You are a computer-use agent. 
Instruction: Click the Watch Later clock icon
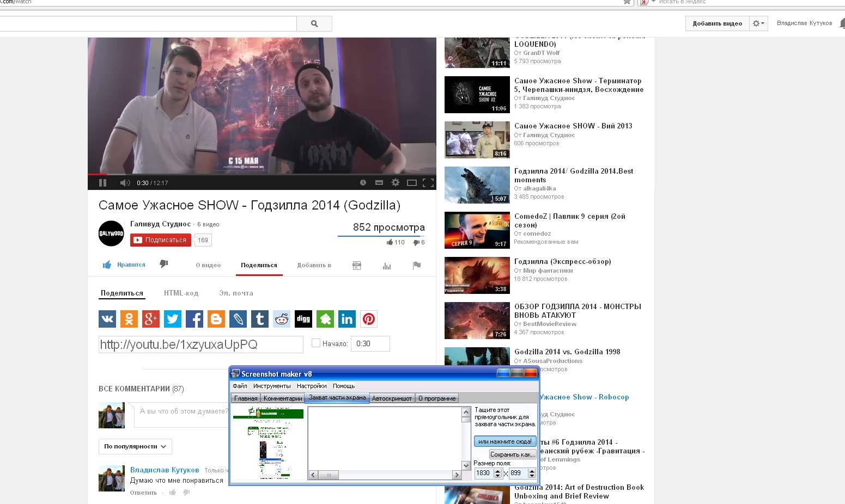pos(363,183)
